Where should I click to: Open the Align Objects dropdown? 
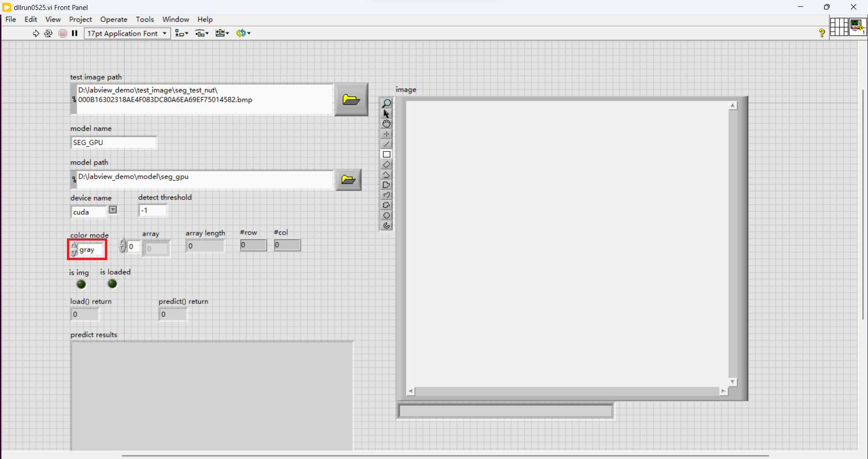(x=182, y=33)
